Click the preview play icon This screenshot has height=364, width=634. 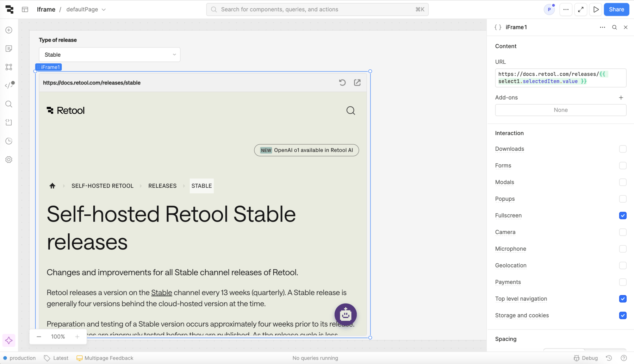596,10
